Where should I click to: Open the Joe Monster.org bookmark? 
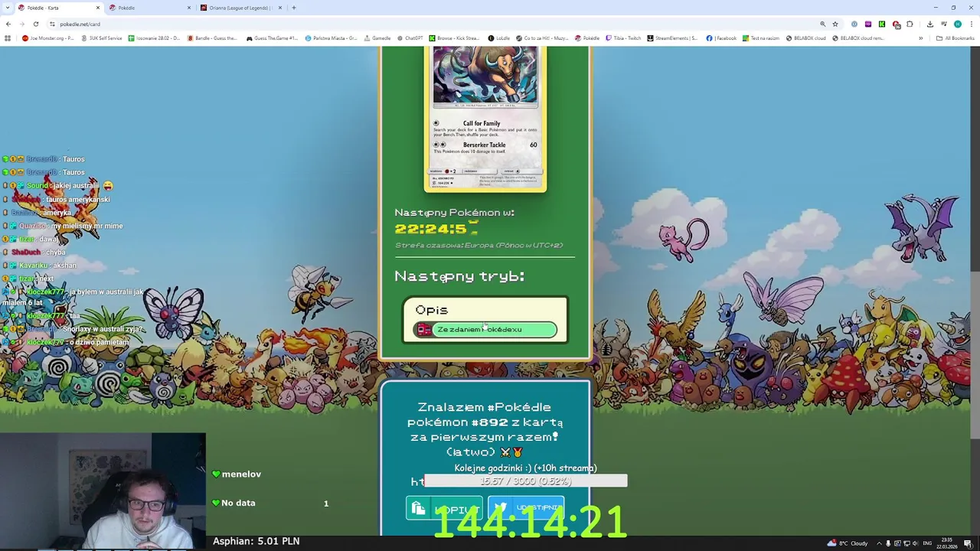[x=48, y=38]
